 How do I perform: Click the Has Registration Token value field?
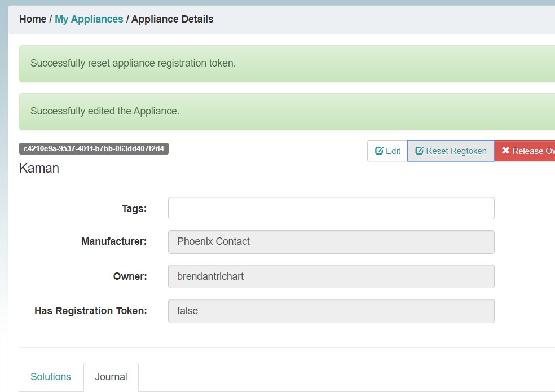[x=331, y=311]
